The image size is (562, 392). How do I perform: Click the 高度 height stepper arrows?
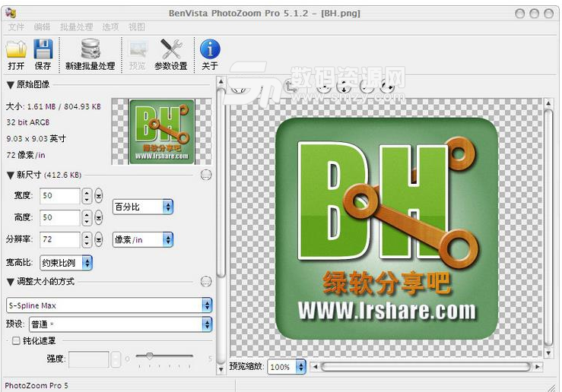click(x=87, y=218)
